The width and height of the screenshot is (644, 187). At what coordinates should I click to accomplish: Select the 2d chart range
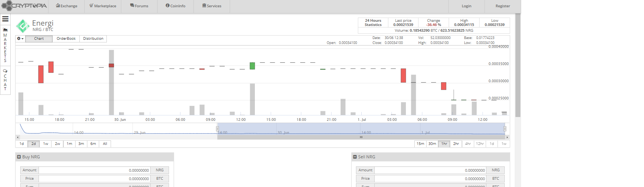point(34,144)
